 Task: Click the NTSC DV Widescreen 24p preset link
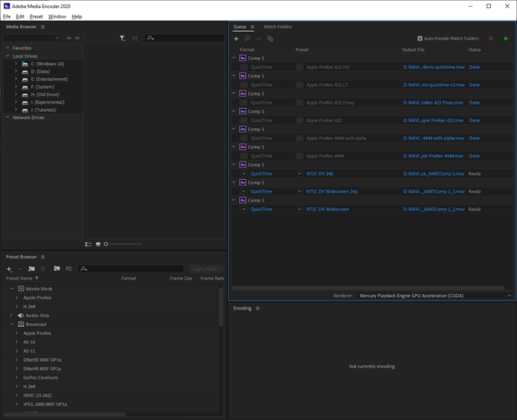332,191
